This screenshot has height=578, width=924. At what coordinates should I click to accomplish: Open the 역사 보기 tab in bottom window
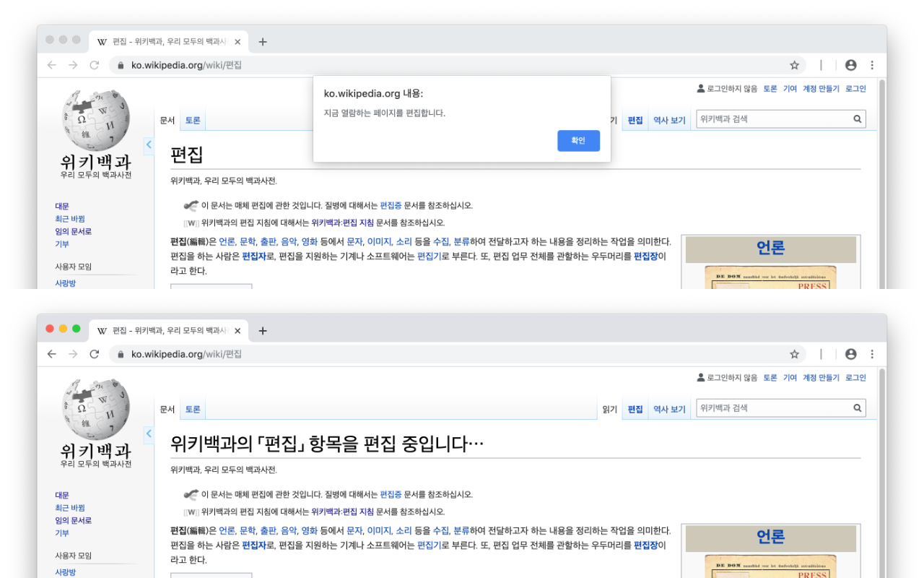[669, 410]
